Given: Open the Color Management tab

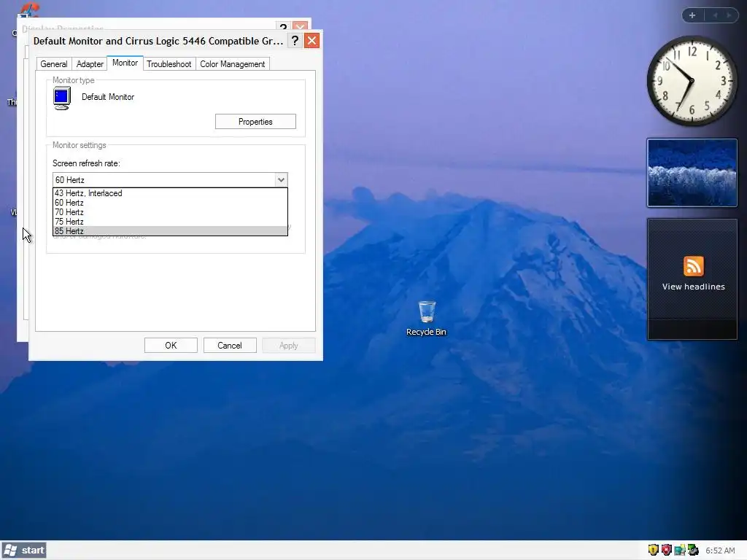Looking at the screenshot, I should (233, 64).
